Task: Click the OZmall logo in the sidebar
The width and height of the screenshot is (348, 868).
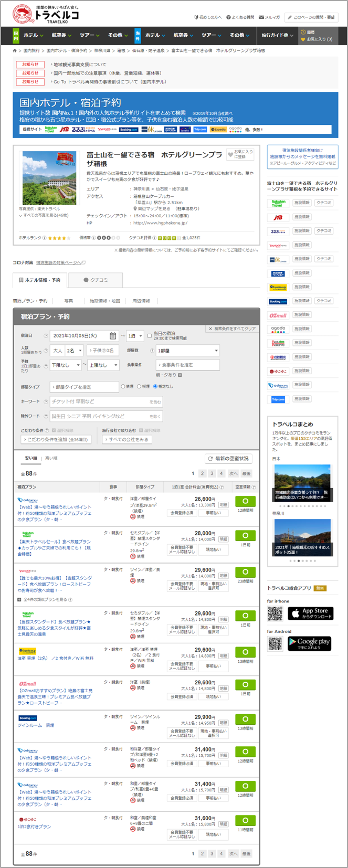Action: tap(278, 315)
